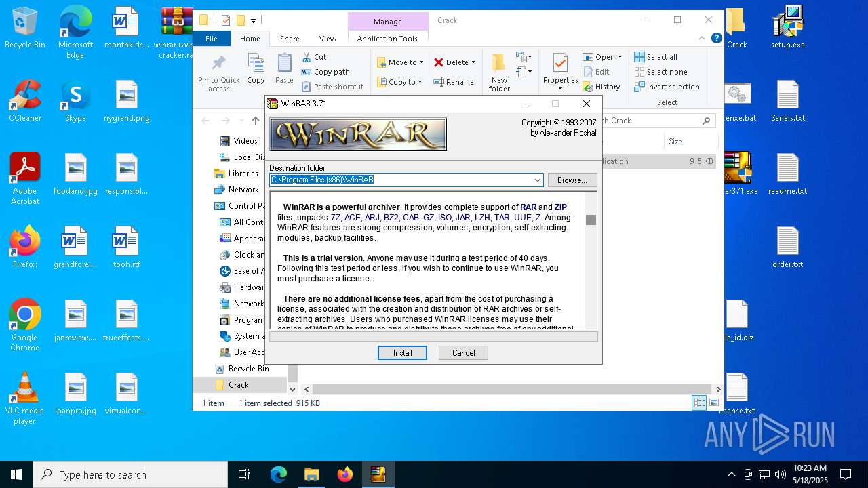Screen dimensions: 868x488
Task: Open the Open dropdown in the ribbon
Action: tap(602, 57)
